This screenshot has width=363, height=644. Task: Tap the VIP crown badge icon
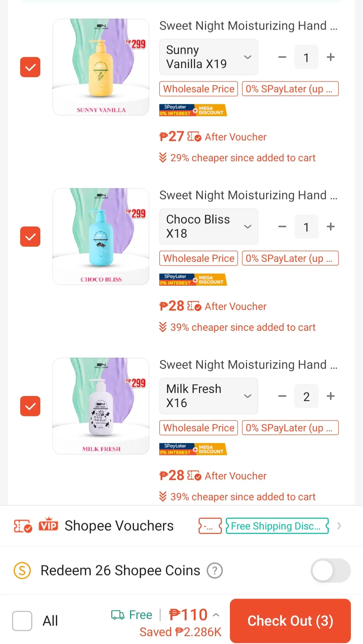[49, 524]
